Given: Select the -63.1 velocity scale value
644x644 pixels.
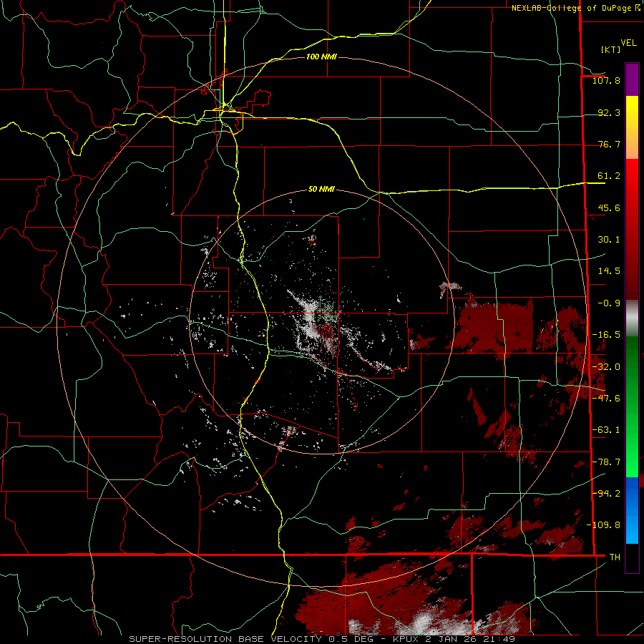Looking at the screenshot, I should tap(606, 430).
